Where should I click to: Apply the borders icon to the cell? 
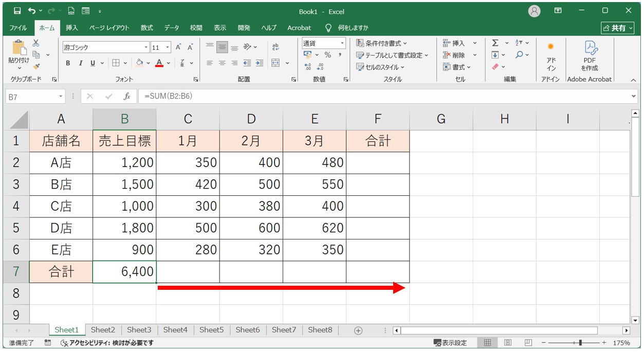tap(116, 63)
